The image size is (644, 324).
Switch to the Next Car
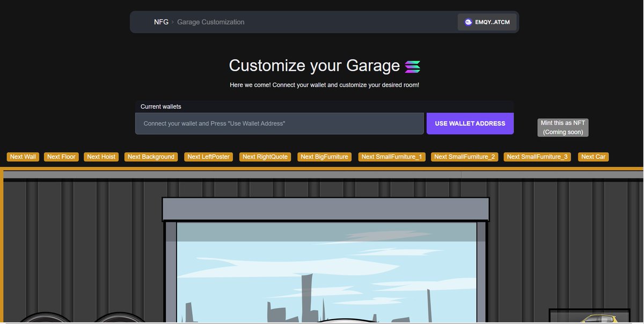[594, 157]
